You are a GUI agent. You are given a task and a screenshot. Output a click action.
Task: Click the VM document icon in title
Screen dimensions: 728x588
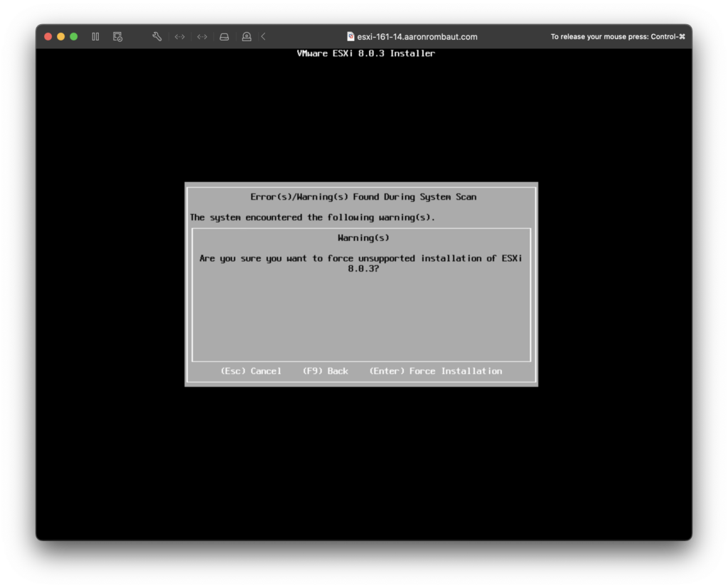pyautogui.click(x=350, y=36)
